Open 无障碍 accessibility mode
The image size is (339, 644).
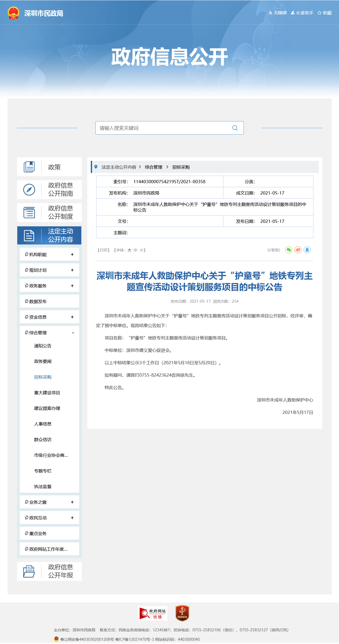(278, 13)
